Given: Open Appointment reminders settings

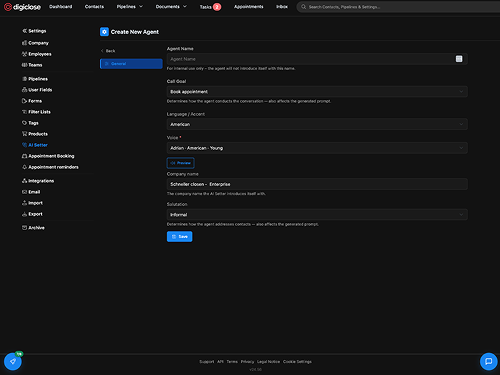Looking at the screenshot, I should pyautogui.click(x=50, y=167).
